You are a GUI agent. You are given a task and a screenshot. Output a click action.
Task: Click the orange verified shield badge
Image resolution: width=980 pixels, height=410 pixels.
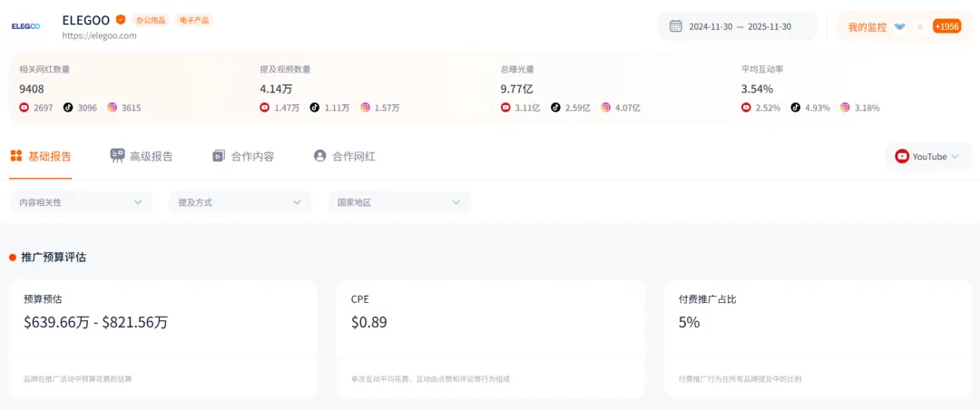121,19
